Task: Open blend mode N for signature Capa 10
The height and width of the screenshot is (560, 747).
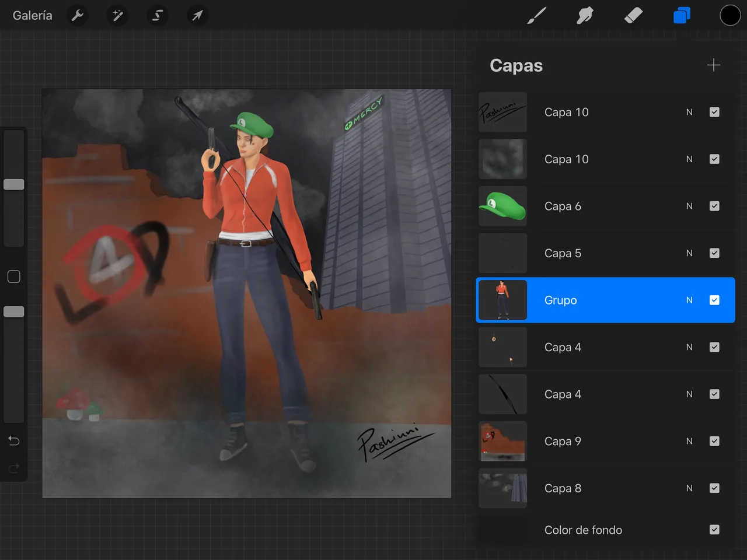Action: click(x=689, y=112)
